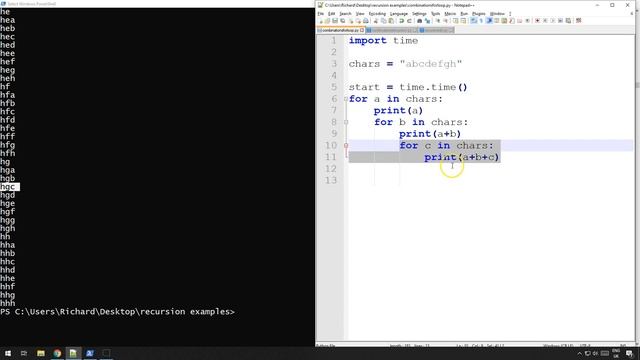The width and height of the screenshot is (640, 360).
Task: Switch to the second document tab
Action: click(x=391, y=30)
